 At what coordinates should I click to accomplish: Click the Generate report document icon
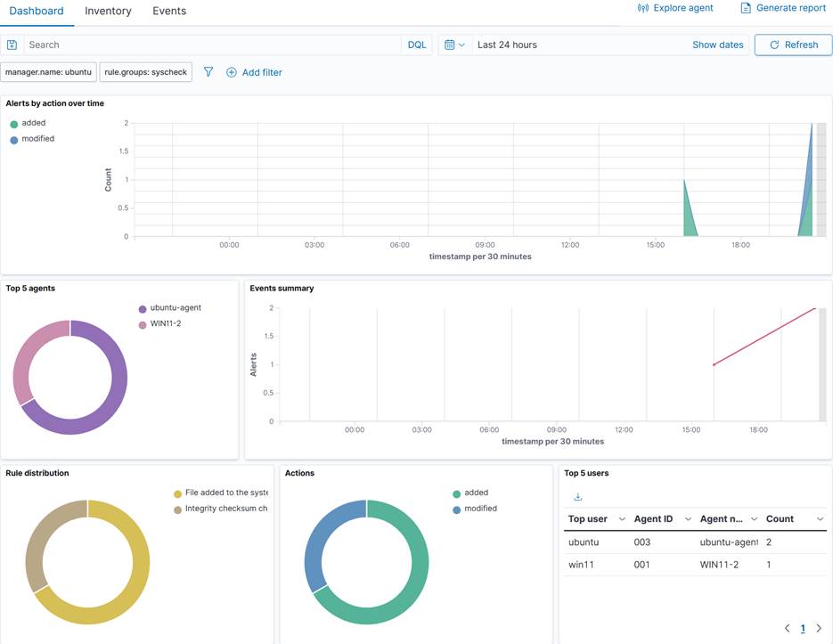coord(746,9)
